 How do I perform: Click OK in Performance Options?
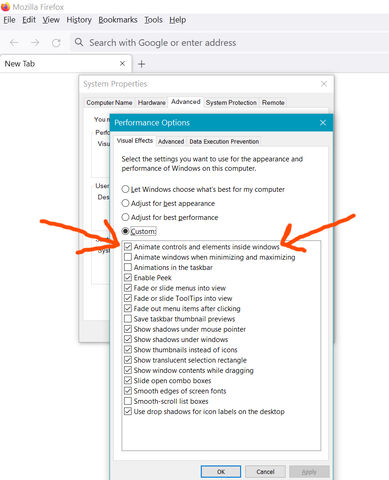[x=221, y=472]
